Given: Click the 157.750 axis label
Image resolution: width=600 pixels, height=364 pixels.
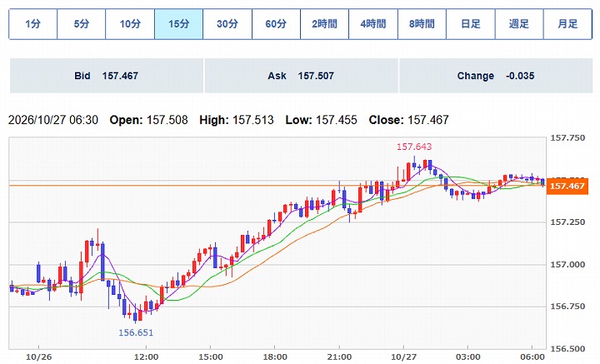Looking at the screenshot, I should click(567, 138).
